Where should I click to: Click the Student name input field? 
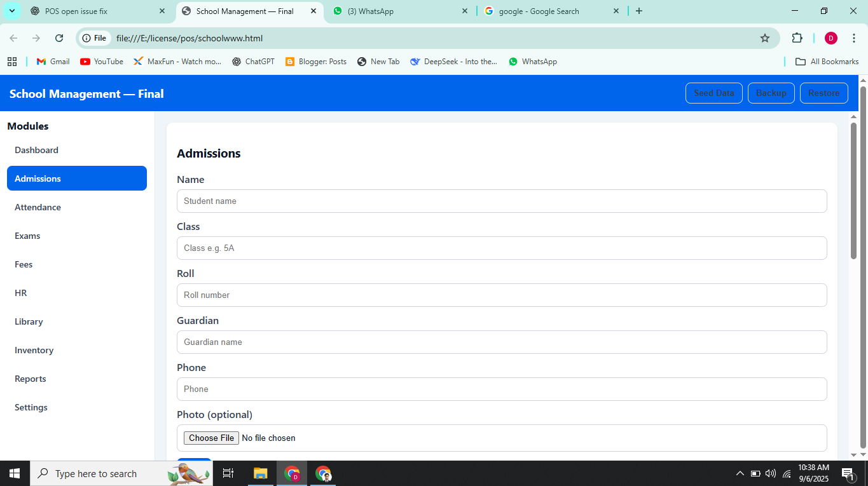[502, 201]
